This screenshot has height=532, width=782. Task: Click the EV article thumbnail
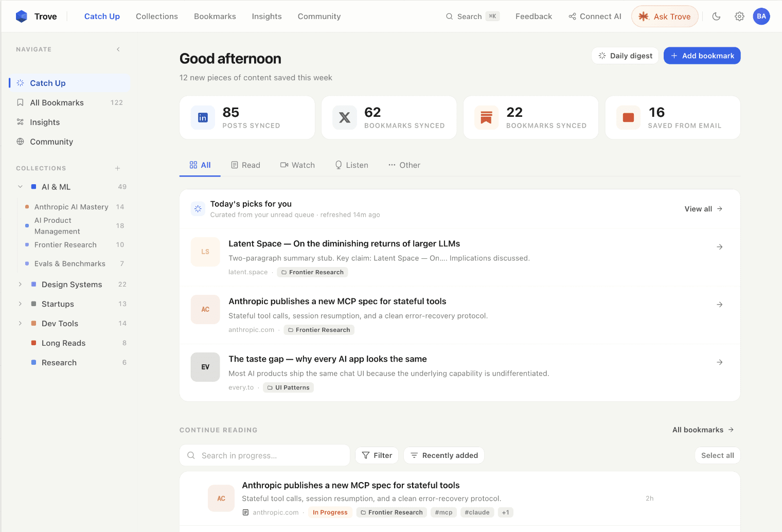point(205,367)
